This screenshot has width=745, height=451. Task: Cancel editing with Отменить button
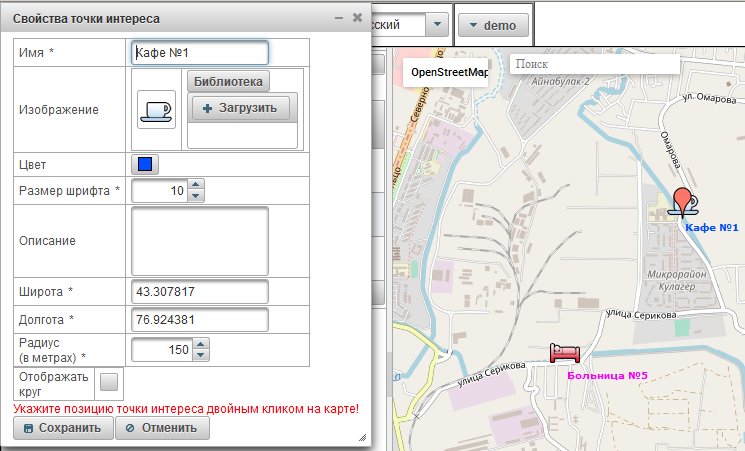162,428
